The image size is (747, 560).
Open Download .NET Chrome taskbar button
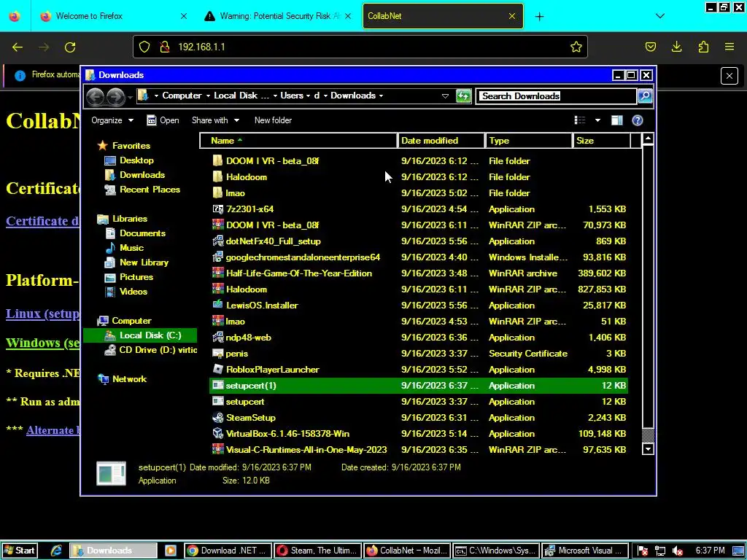[228, 551]
